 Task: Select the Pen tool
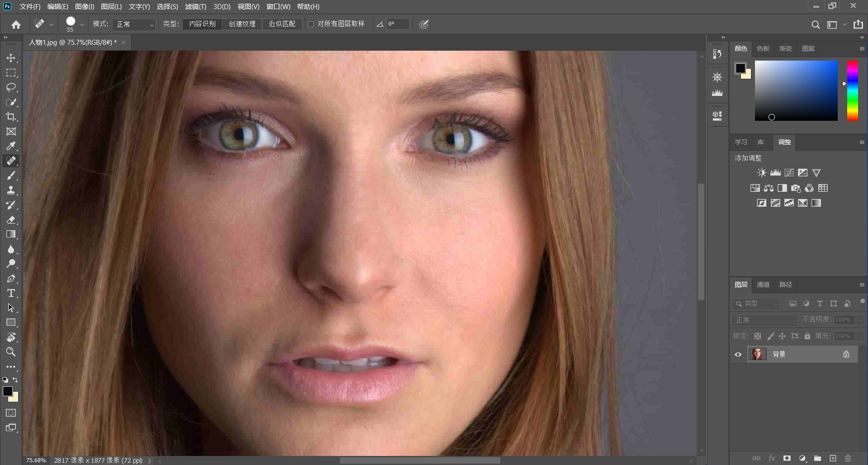[x=11, y=279]
